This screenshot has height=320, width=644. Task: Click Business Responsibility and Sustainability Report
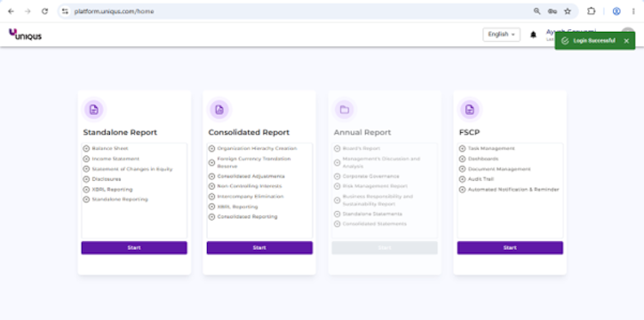click(x=378, y=200)
